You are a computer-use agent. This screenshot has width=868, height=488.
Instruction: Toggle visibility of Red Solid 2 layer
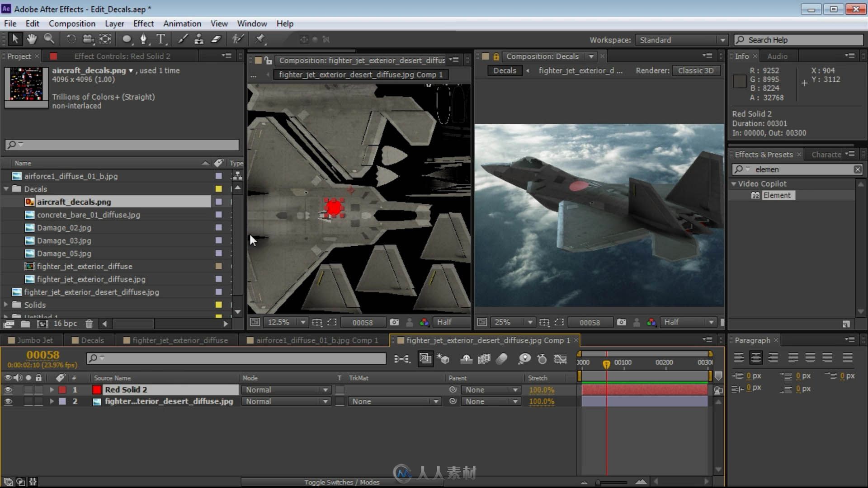tap(8, 389)
